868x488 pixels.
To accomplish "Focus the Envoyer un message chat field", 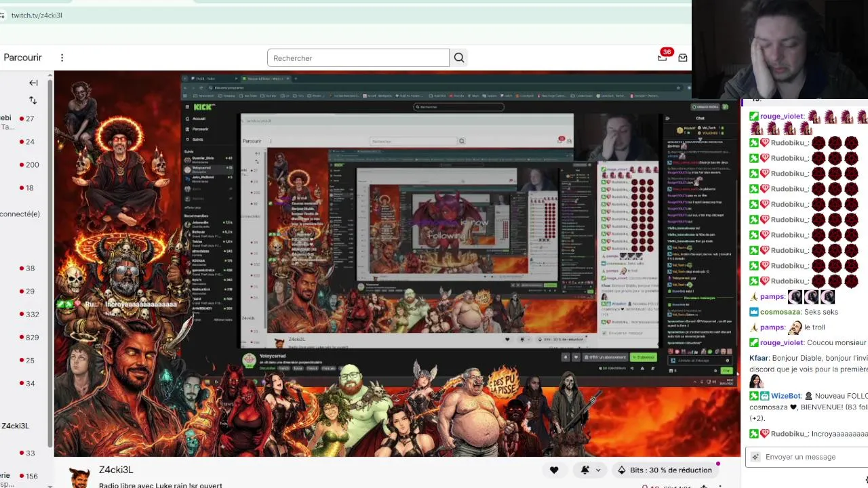I will (x=806, y=457).
